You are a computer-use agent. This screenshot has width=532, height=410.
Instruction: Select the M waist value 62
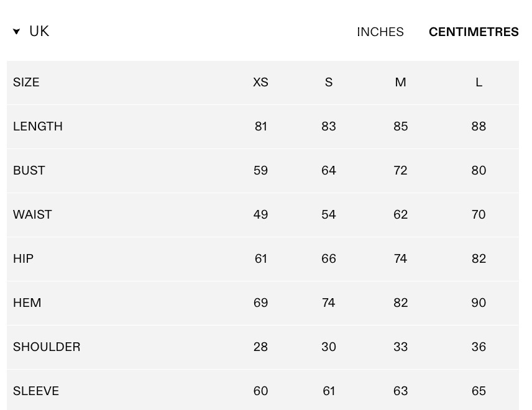400,214
